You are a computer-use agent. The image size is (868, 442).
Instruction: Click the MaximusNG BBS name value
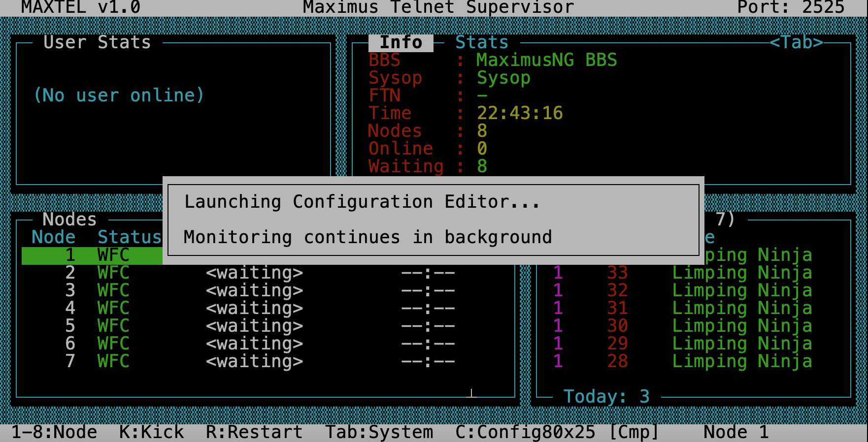(x=547, y=61)
